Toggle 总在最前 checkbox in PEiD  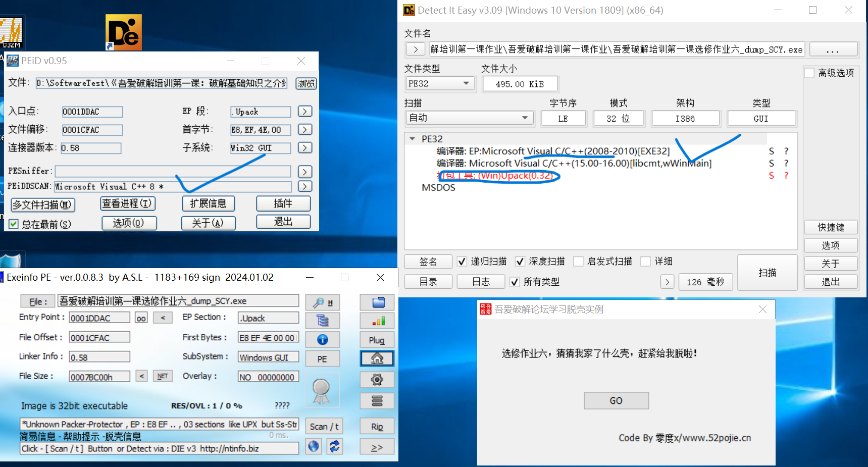tap(14, 224)
